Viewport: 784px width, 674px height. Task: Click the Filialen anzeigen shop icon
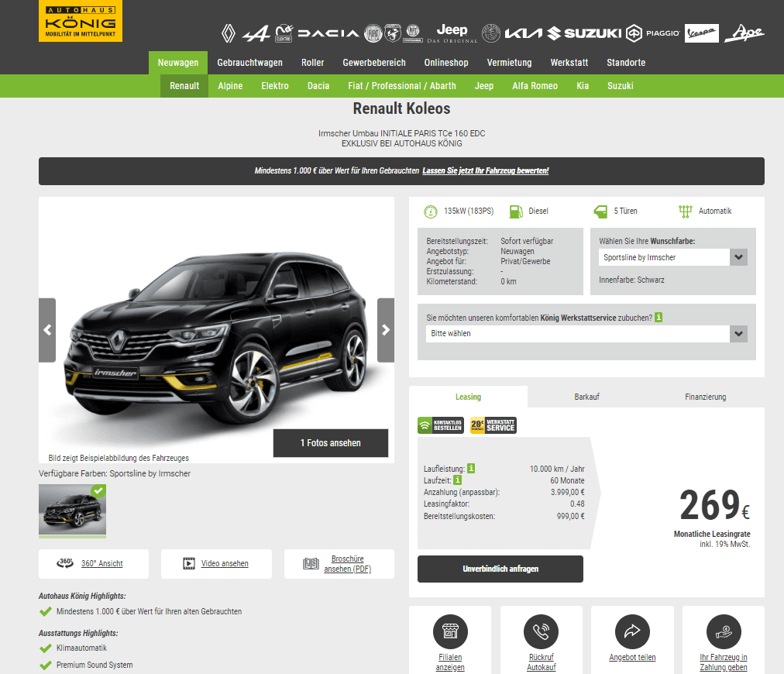450,631
